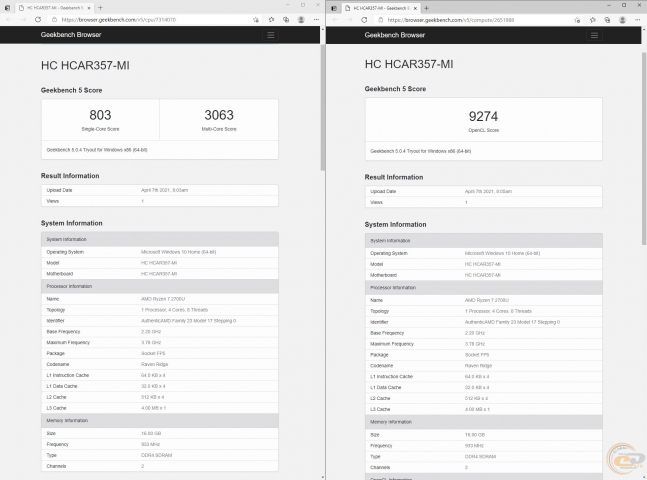Click the Identifier value in left window

coord(189,321)
